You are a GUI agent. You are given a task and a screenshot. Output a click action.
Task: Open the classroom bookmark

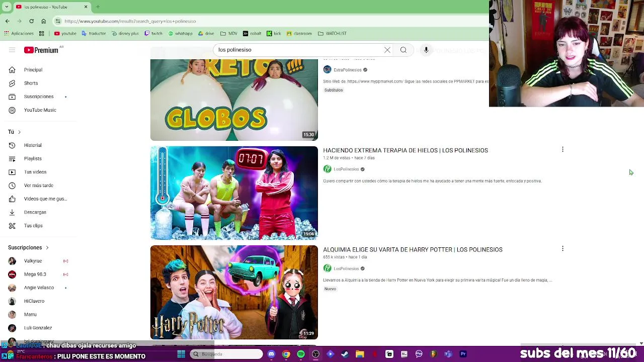(299, 33)
